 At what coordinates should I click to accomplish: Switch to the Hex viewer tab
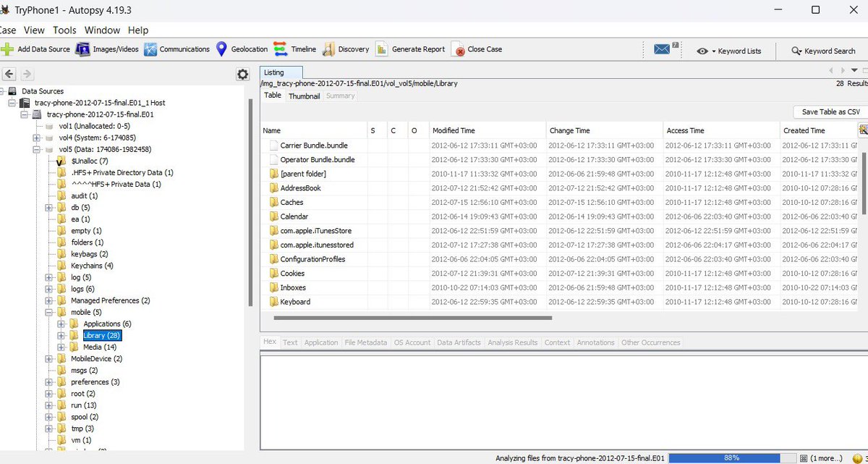pyautogui.click(x=270, y=342)
